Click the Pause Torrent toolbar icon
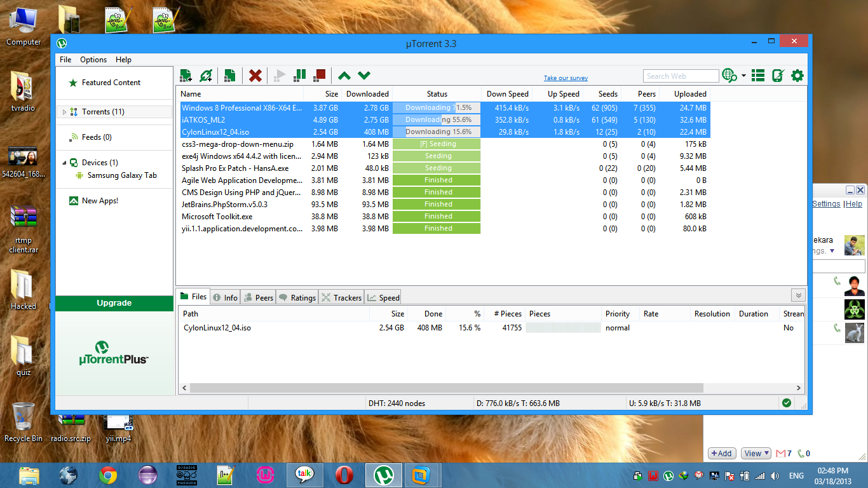This screenshot has height=488, width=868. tap(299, 76)
